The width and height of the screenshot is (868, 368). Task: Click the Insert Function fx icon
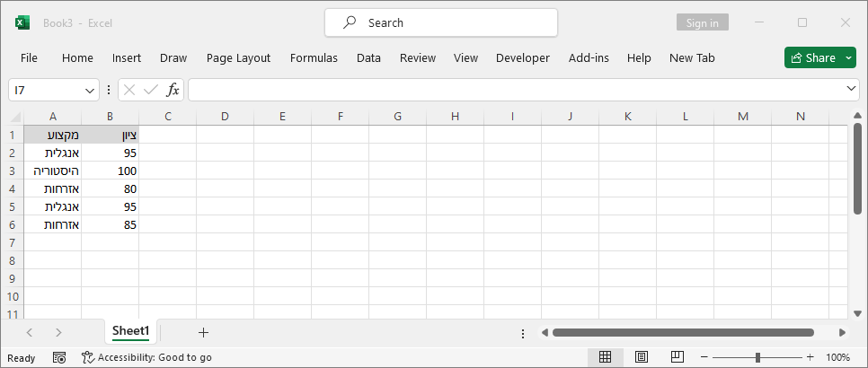click(173, 90)
